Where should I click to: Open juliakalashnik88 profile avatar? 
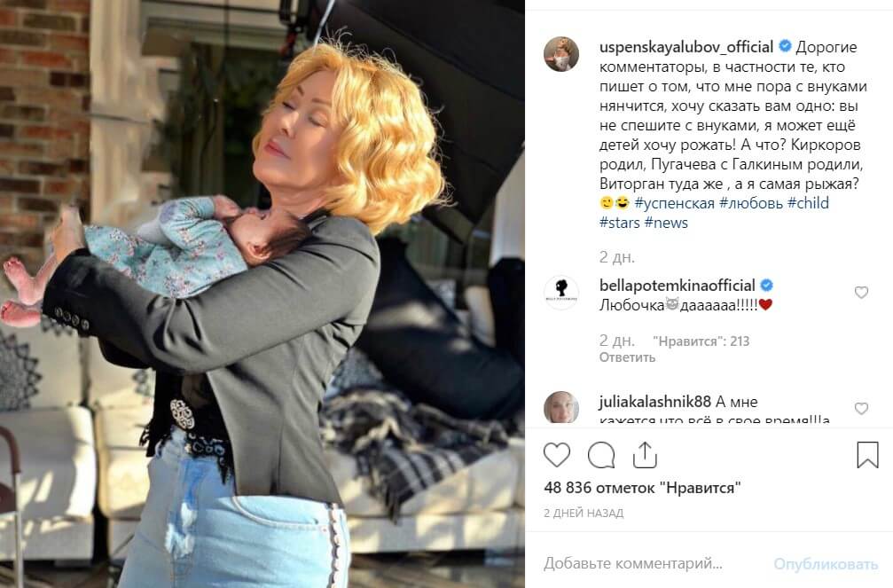coord(561,407)
